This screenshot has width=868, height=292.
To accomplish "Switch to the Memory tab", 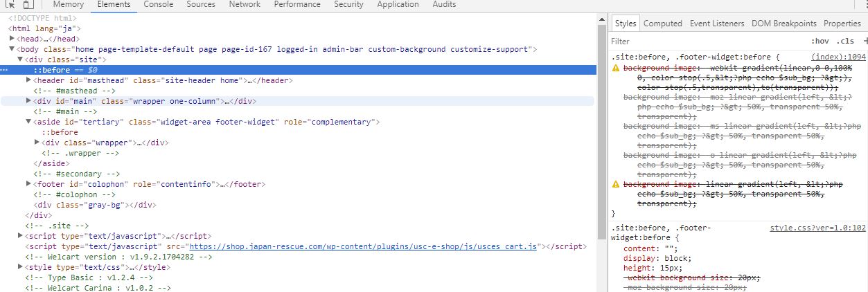I will coord(68,5).
